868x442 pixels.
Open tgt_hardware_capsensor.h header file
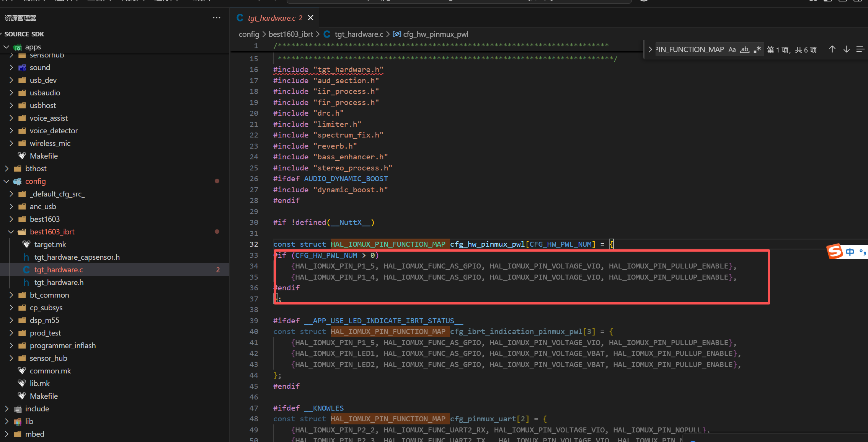(77, 257)
